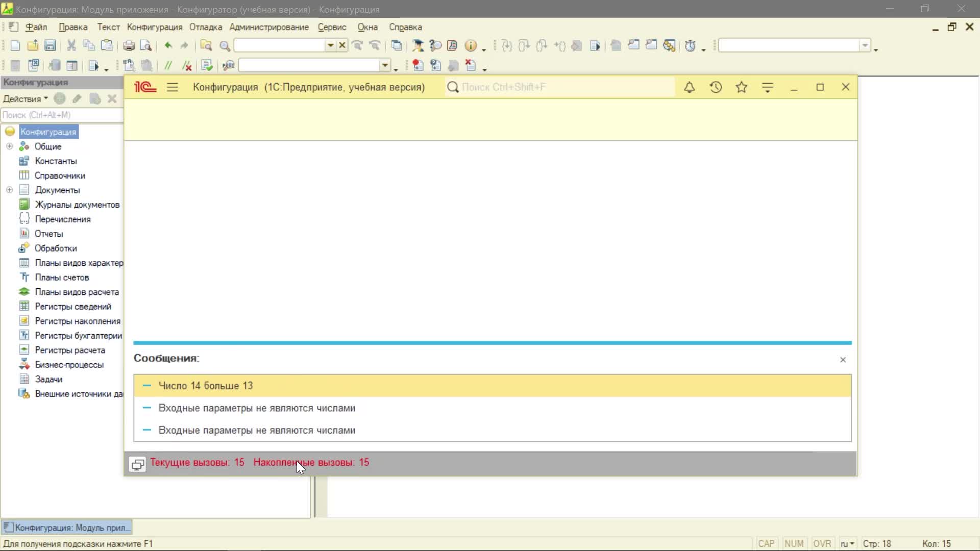Image resolution: width=980 pixels, height=551 pixels.
Task: Open the Отладка menu
Action: [x=206, y=27]
